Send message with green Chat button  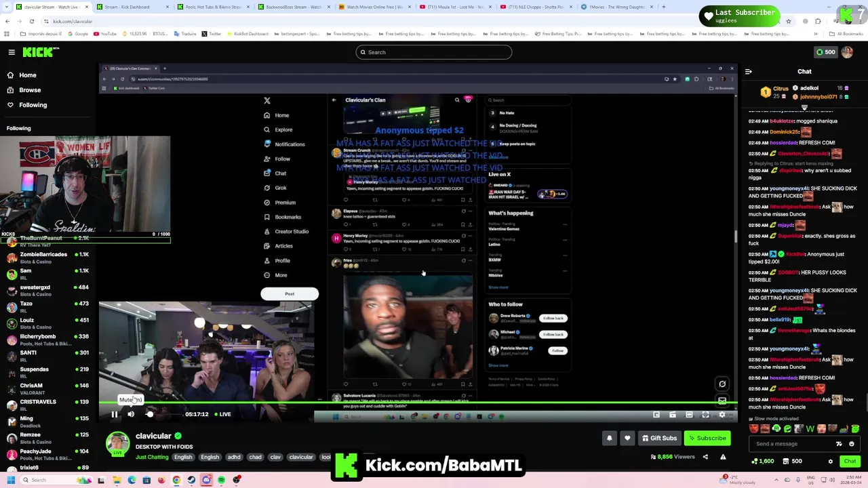click(850, 462)
